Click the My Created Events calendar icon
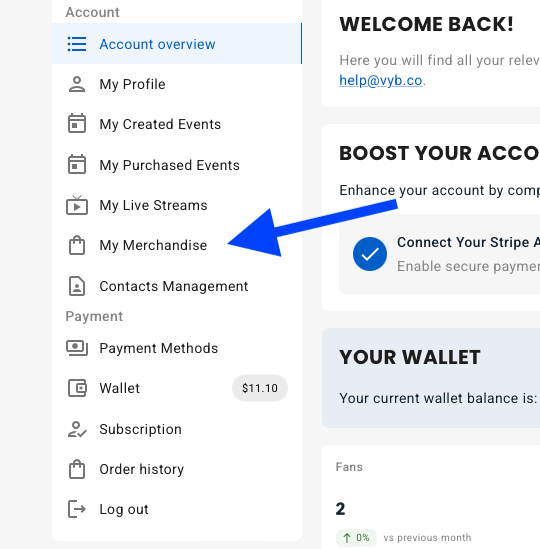 77,123
